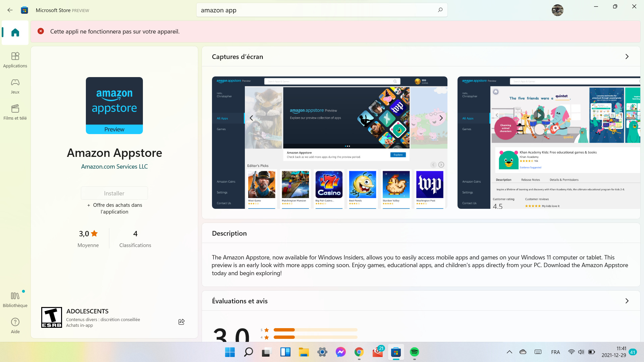Click the Description heading

coord(229,233)
